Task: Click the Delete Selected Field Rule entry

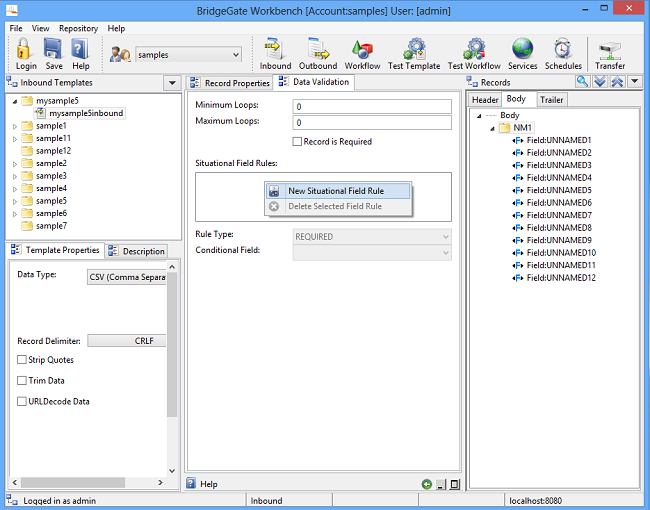Action: click(x=337, y=206)
